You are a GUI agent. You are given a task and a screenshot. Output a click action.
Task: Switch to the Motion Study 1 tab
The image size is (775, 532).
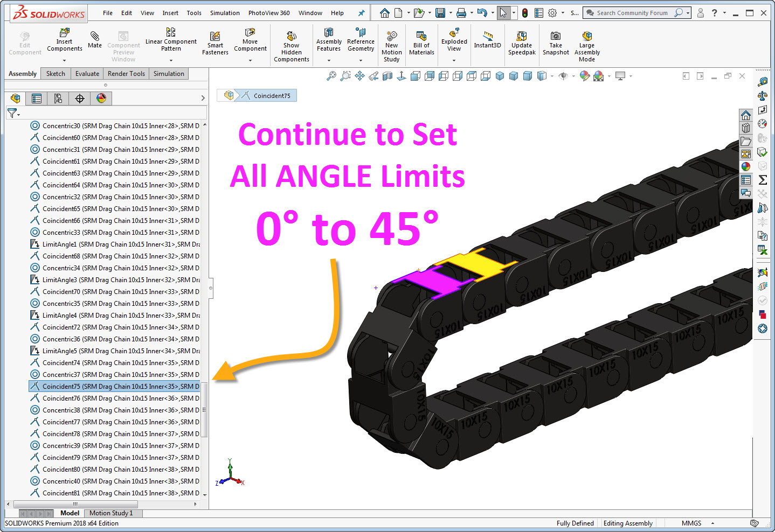pyautogui.click(x=111, y=513)
